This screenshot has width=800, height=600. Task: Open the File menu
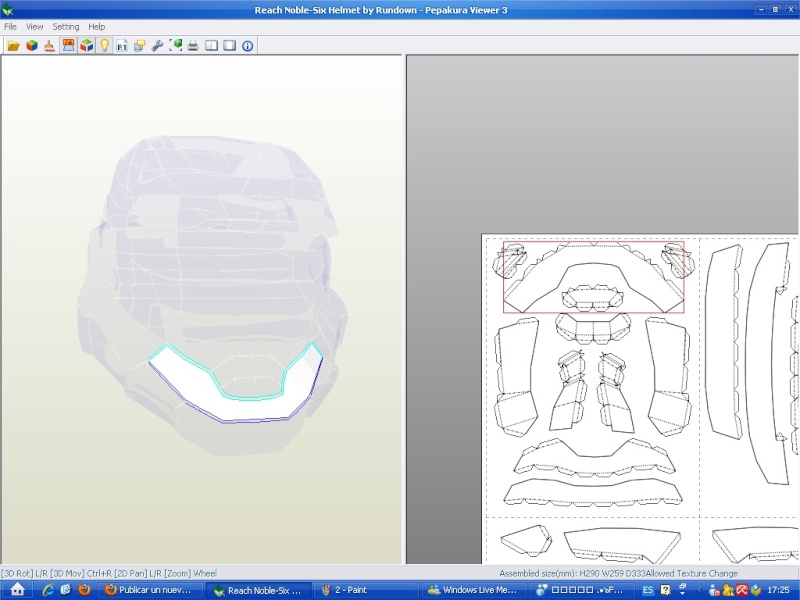point(10,27)
